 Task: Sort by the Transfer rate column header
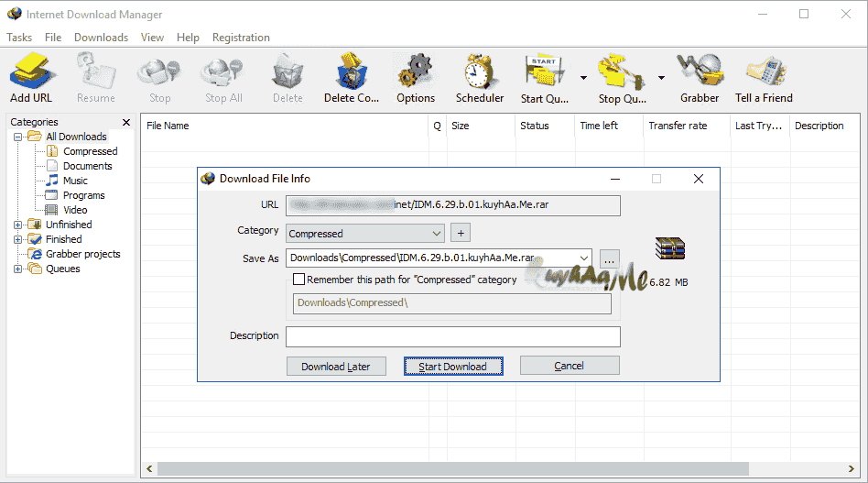pyautogui.click(x=687, y=126)
